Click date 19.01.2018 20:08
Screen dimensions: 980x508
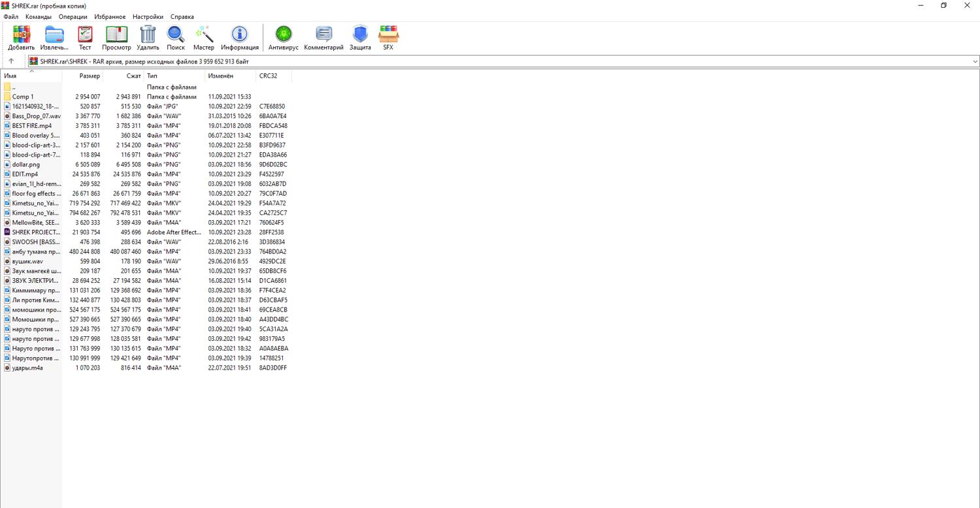click(229, 125)
